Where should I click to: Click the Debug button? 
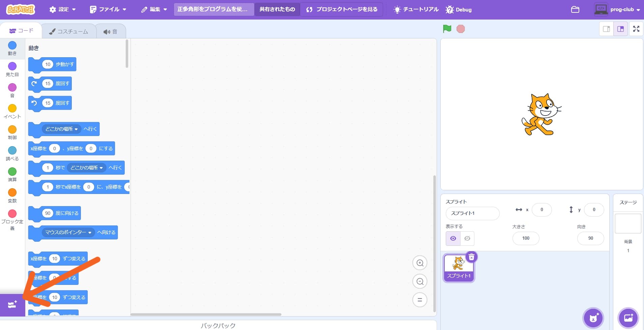pos(459,9)
